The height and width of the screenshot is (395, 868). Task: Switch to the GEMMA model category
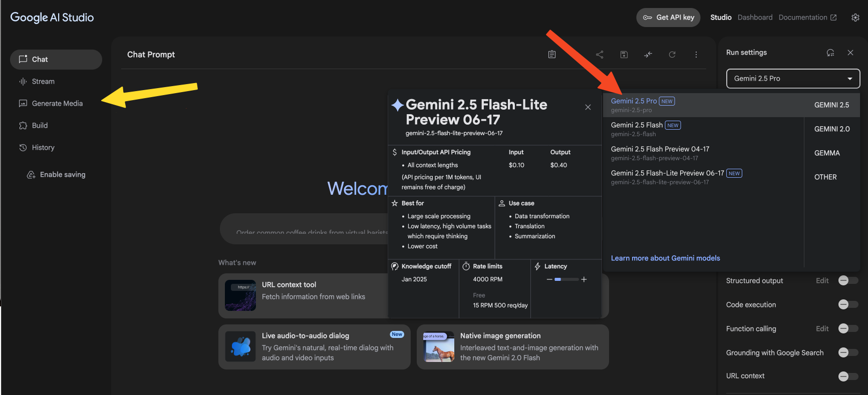click(832, 153)
